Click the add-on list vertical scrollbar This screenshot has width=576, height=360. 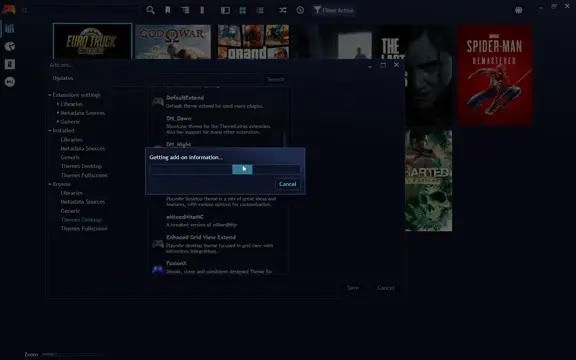point(285,140)
